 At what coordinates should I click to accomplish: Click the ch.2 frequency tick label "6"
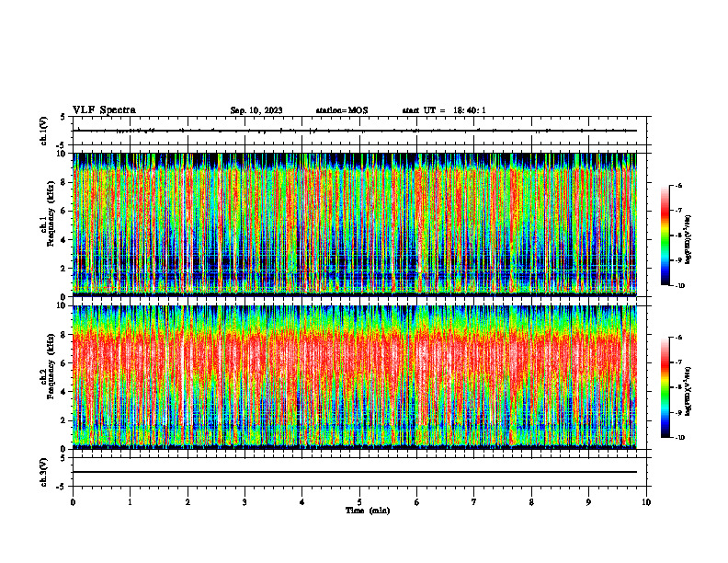[64, 363]
